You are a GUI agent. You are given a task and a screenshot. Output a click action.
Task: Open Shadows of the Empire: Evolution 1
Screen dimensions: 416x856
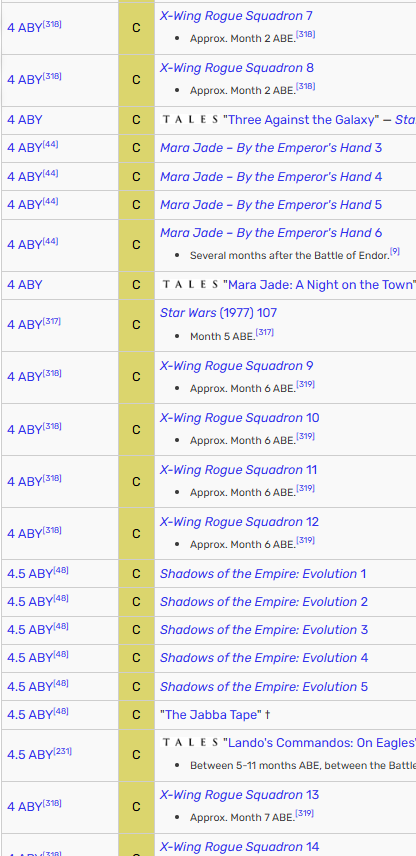263,574
